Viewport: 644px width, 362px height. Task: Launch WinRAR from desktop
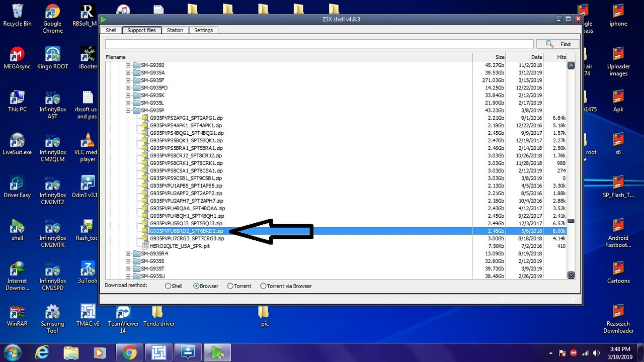coord(17,315)
